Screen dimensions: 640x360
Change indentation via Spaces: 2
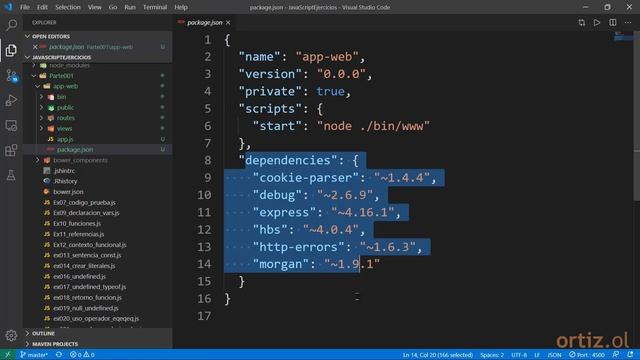click(492, 355)
